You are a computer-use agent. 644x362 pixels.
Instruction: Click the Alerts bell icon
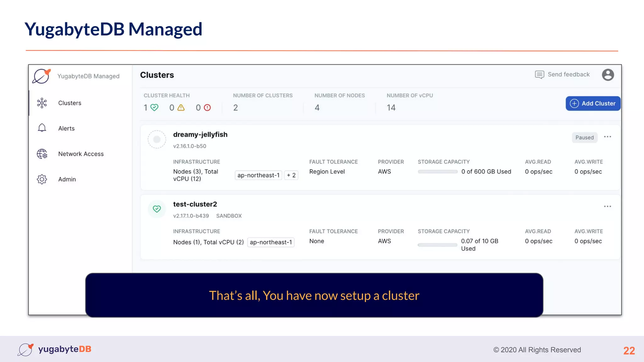(x=42, y=128)
